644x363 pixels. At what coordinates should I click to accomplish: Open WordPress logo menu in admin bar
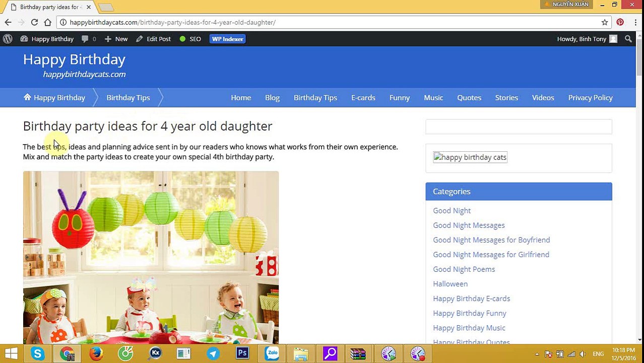[8, 39]
